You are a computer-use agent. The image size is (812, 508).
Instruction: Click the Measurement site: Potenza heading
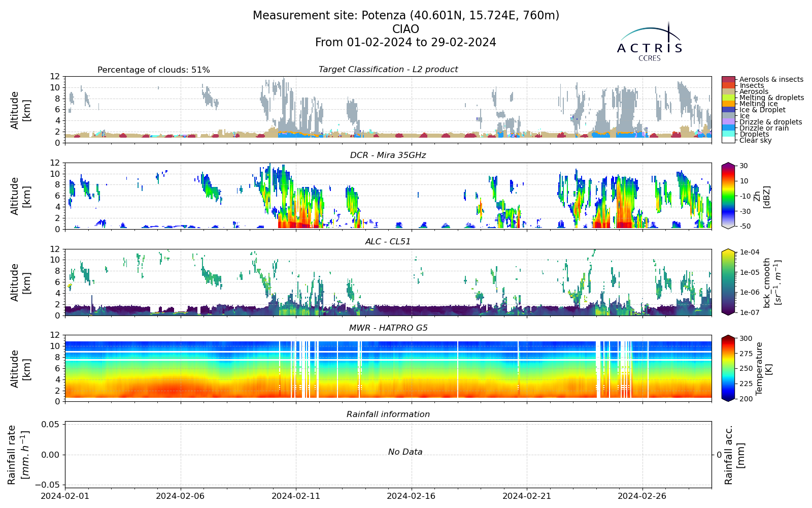(x=406, y=16)
